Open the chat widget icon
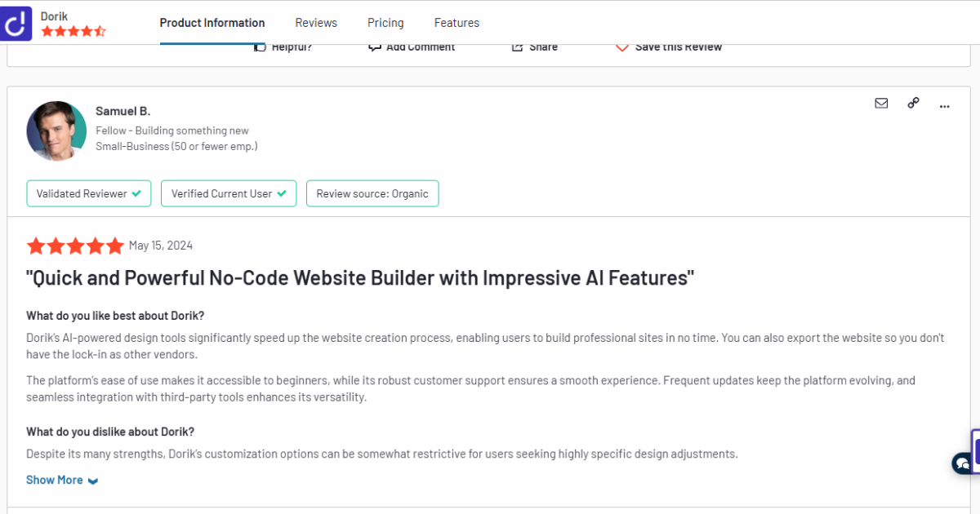The image size is (980, 514). pos(962,464)
